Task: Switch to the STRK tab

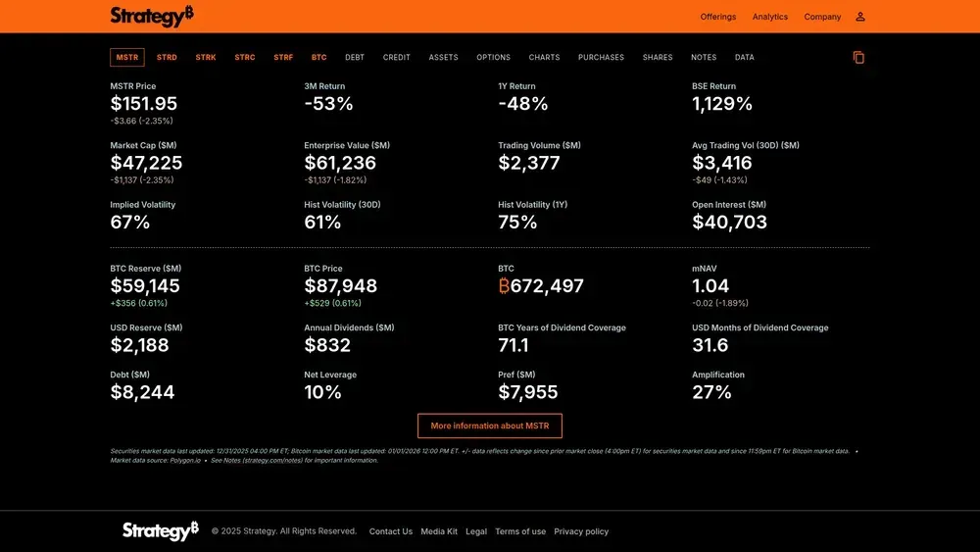Action: [206, 58]
